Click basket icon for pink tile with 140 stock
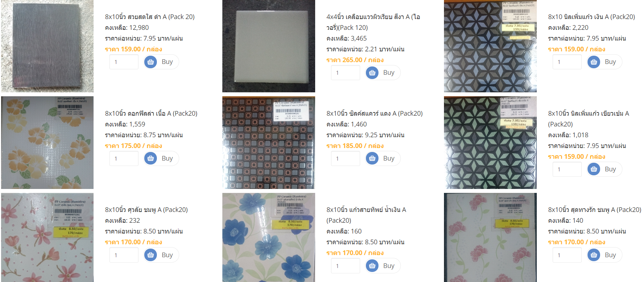 594,255
